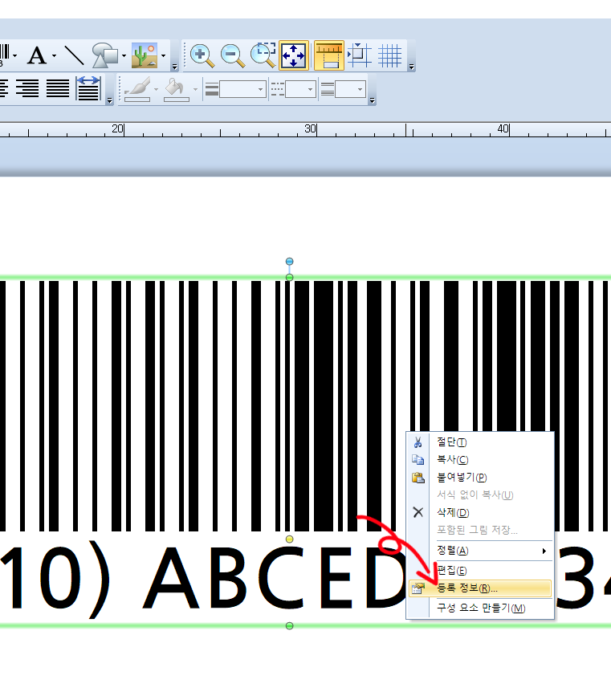Click the top green resize handle

(x=289, y=278)
